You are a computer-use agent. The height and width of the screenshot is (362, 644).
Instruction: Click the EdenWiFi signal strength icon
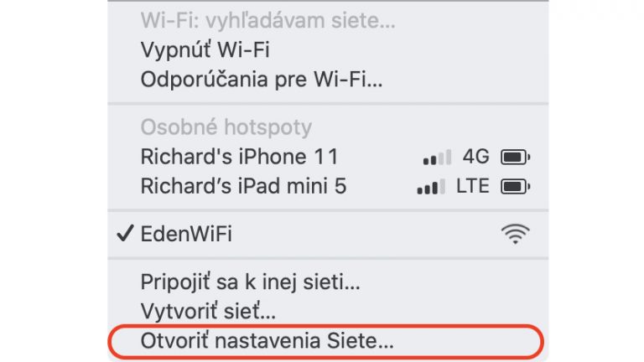coord(515,234)
